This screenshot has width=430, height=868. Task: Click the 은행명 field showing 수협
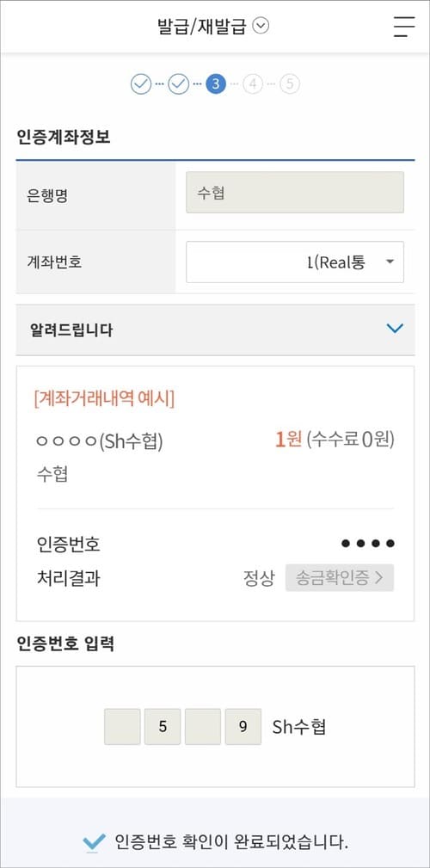(x=295, y=192)
